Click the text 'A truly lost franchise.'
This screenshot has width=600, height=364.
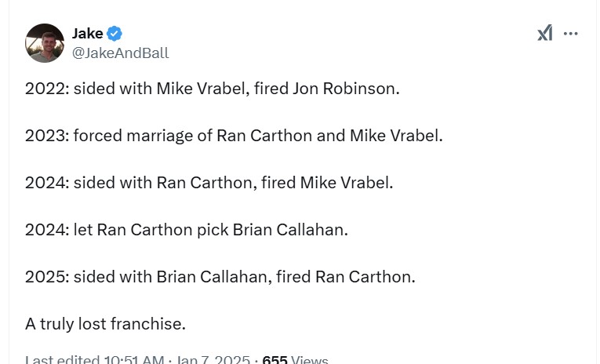point(105,324)
